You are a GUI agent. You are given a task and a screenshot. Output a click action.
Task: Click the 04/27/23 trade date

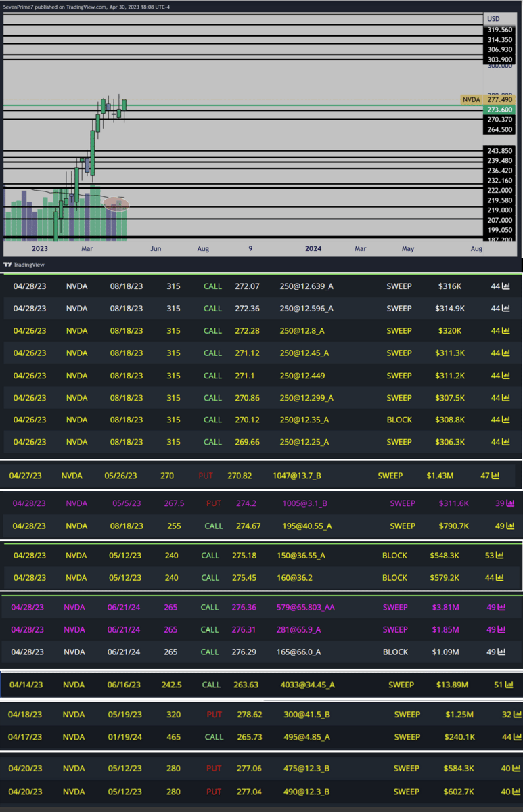point(26,476)
